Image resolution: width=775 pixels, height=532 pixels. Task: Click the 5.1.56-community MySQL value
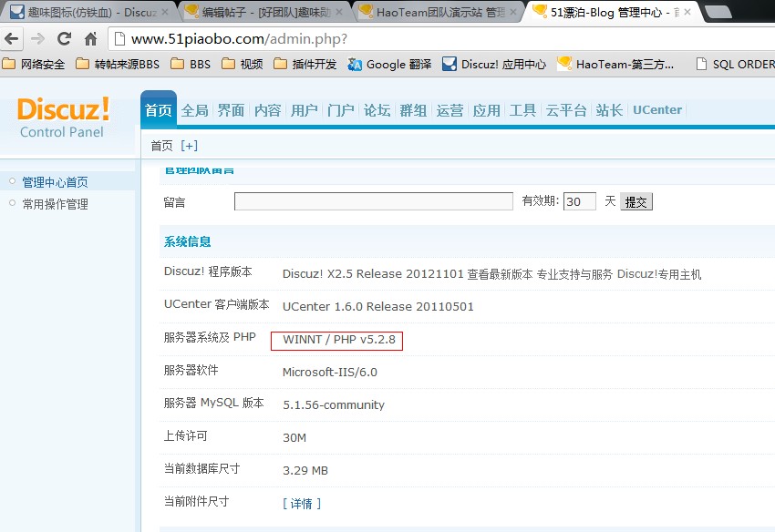[x=334, y=405]
